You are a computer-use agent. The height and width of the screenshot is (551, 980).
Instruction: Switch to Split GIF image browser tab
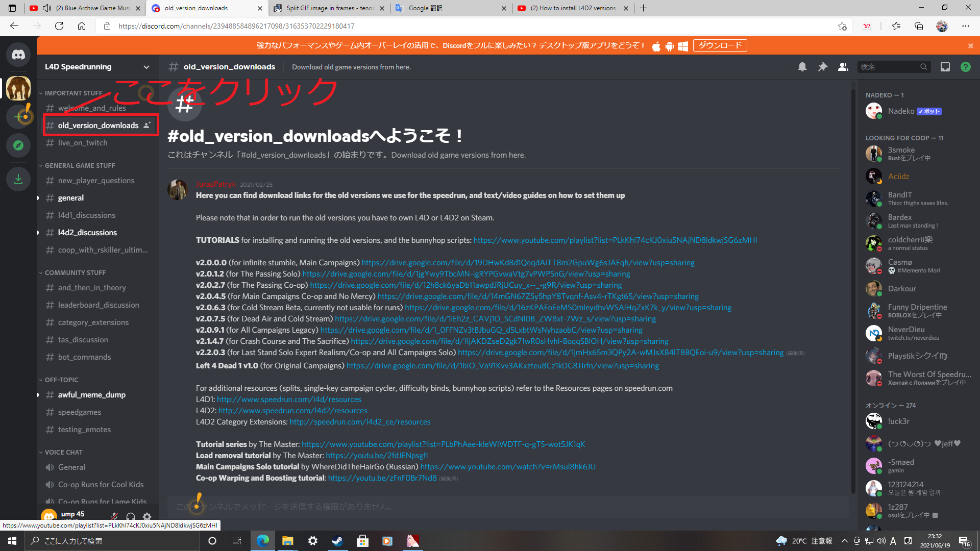(x=329, y=8)
